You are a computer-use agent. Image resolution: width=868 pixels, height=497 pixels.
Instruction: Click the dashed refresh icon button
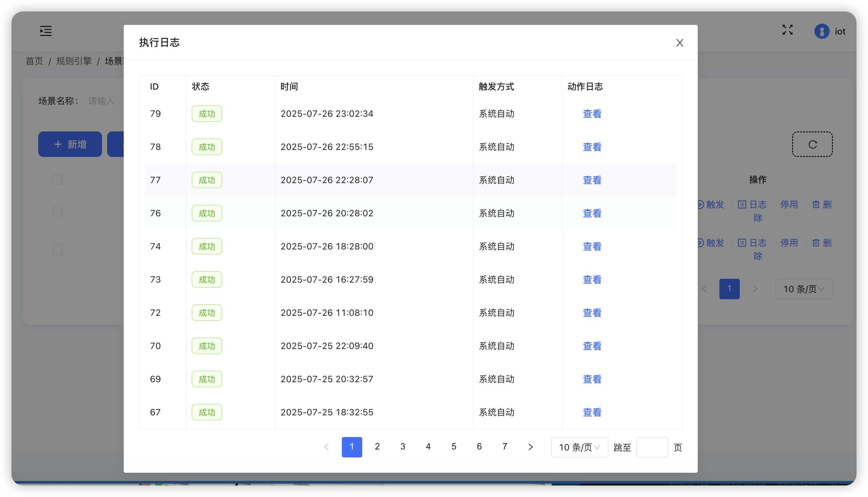click(x=812, y=145)
